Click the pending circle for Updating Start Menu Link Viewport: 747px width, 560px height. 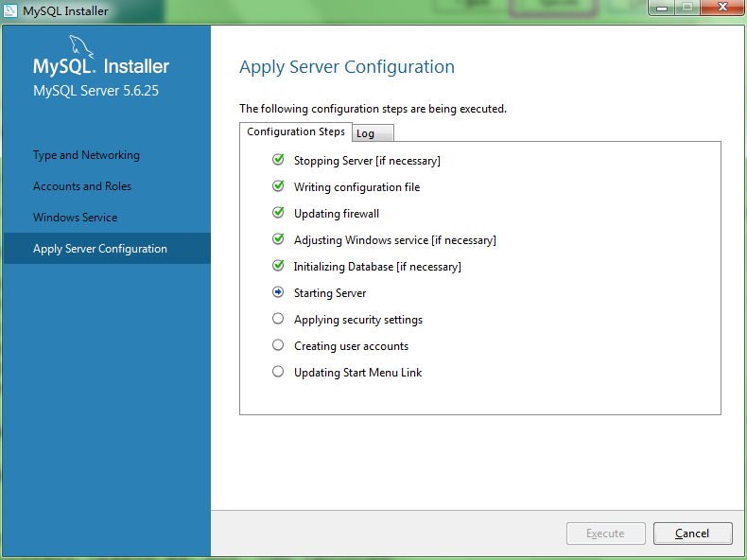tap(278, 371)
